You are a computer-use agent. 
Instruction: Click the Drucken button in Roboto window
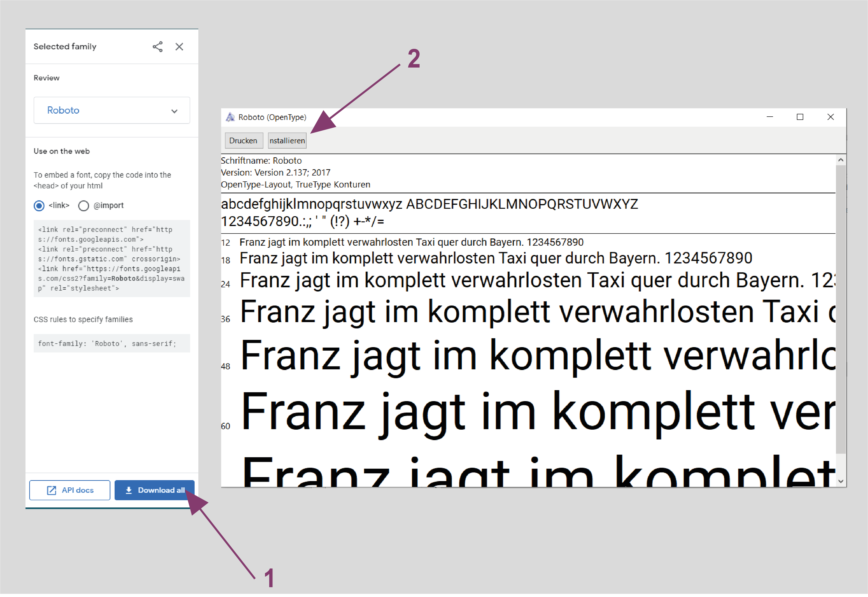click(244, 141)
